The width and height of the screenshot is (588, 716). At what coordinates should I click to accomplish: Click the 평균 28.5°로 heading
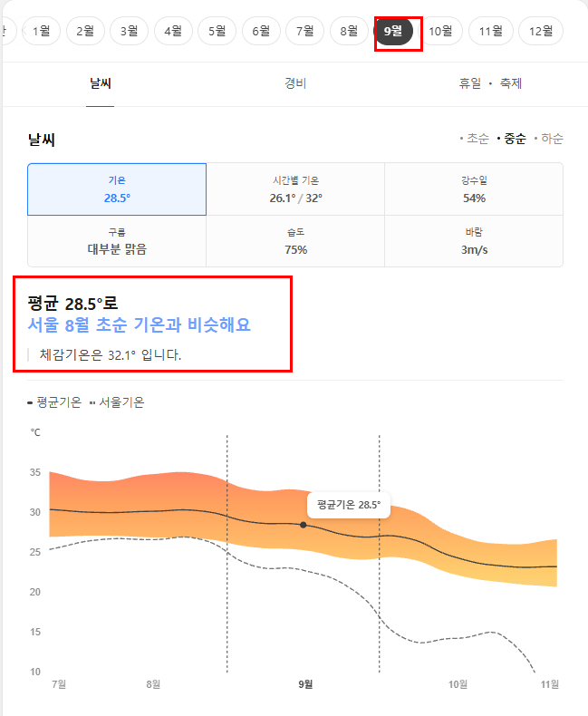[x=72, y=304]
